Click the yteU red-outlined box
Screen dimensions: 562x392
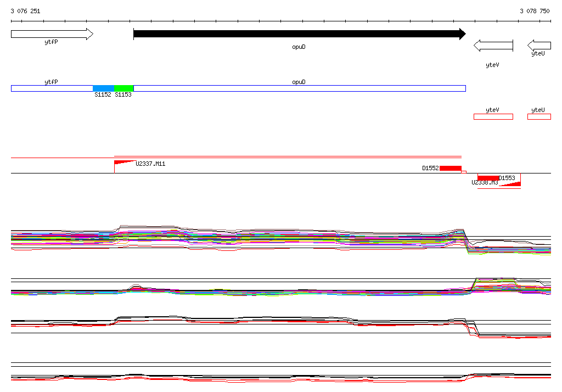tap(539, 116)
